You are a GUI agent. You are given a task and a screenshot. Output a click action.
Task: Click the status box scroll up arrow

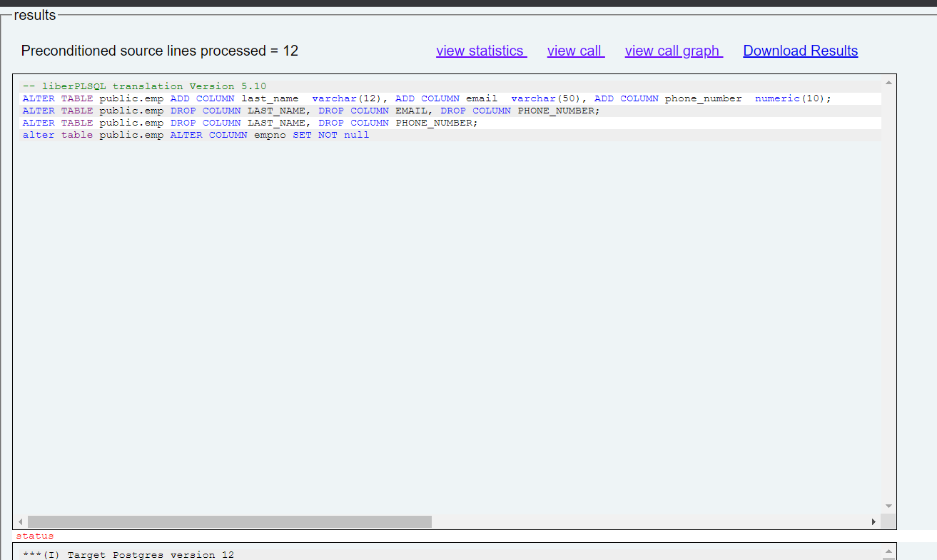[x=888, y=551]
